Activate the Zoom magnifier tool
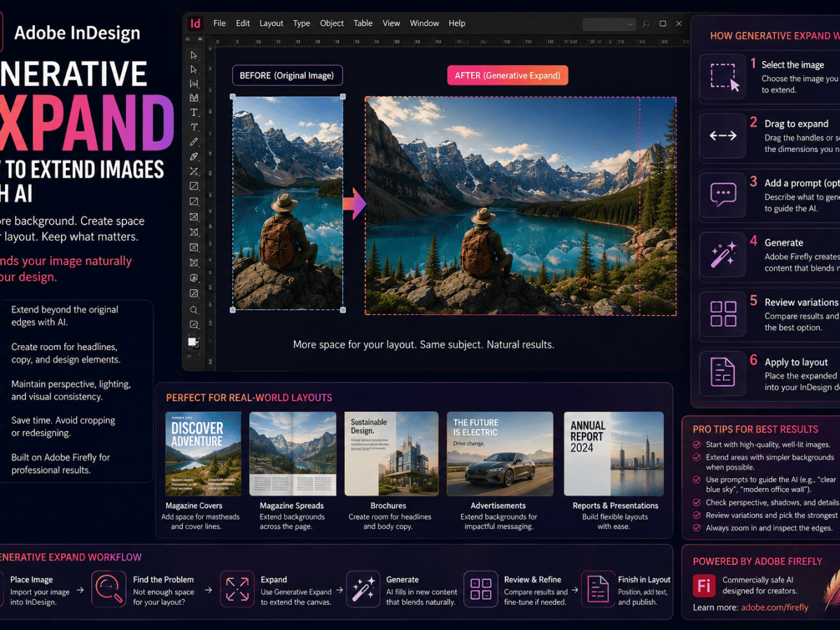 coord(194,309)
